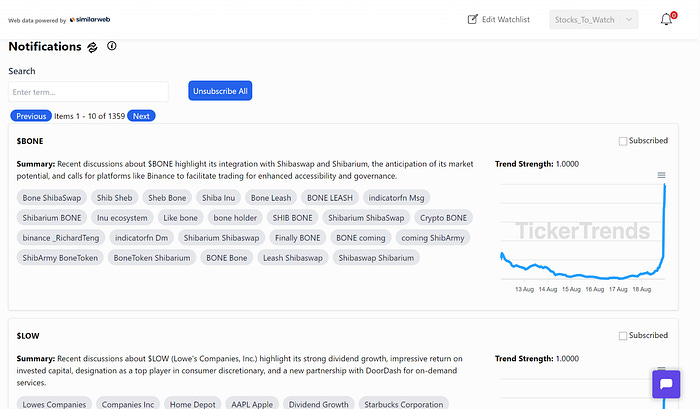
Task: Go to Next page of items
Action: (141, 116)
